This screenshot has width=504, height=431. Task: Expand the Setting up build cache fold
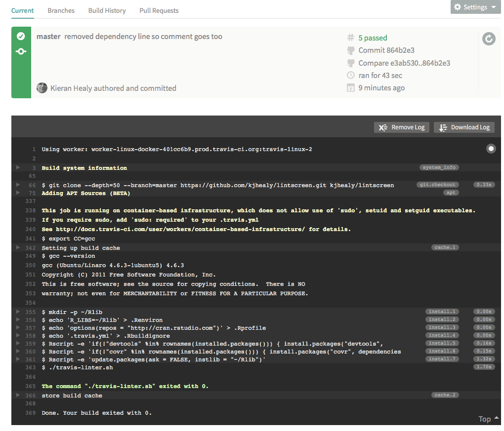pyautogui.click(x=18, y=247)
